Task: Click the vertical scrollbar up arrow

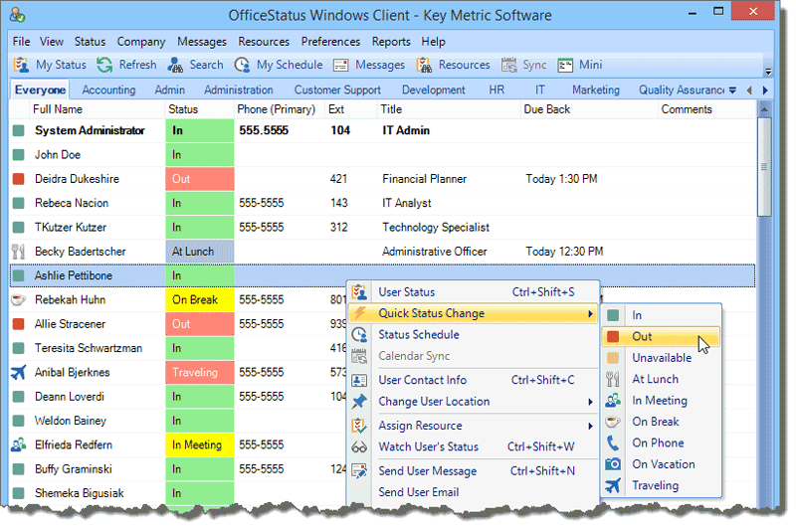Action: pos(764,109)
